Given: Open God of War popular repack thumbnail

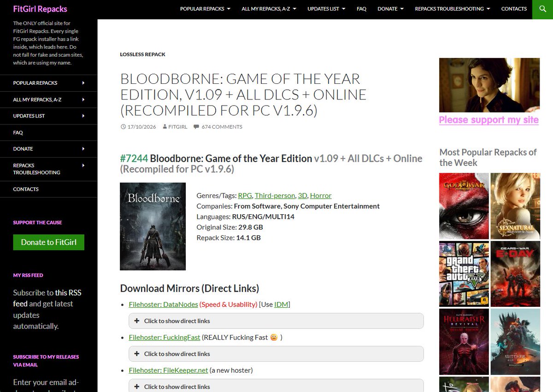Looking at the screenshot, I should 464,206.
